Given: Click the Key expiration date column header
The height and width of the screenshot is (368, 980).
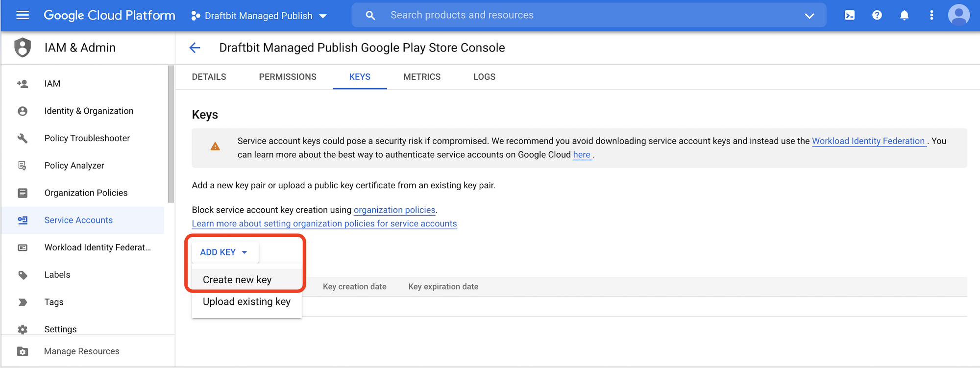Looking at the screenshot, I should click(443, 287).
